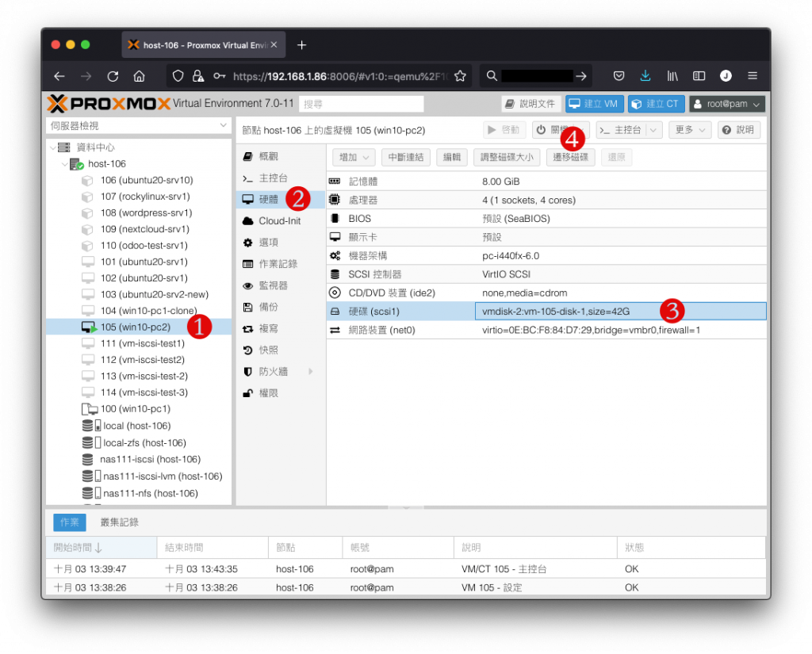Bookmark this page with the star icon
Image resolution: width=812 pixels, height=654 pixels.
pos(460,76)
